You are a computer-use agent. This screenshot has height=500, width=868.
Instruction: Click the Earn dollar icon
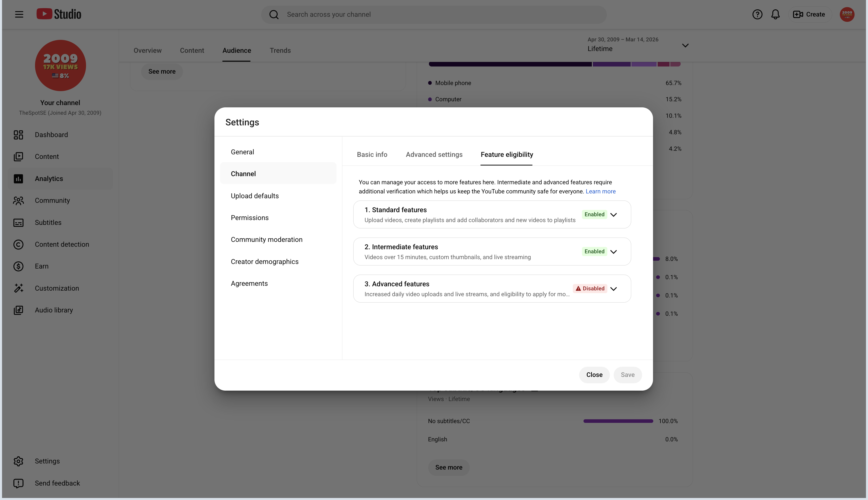pyautogui.click(x=18, y=266)
